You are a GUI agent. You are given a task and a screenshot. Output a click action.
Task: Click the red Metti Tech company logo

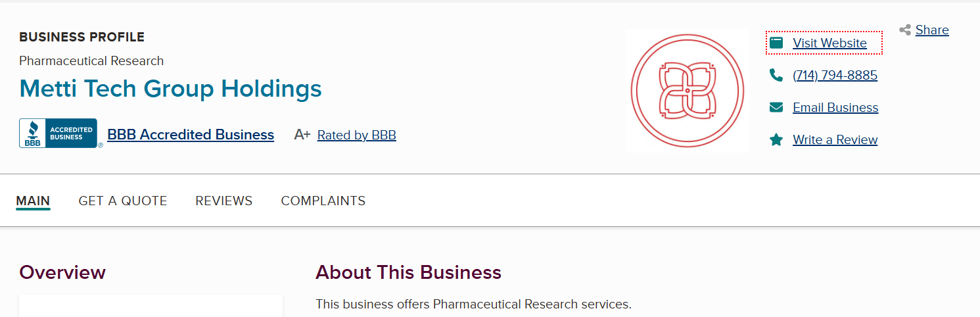[688, 91]
